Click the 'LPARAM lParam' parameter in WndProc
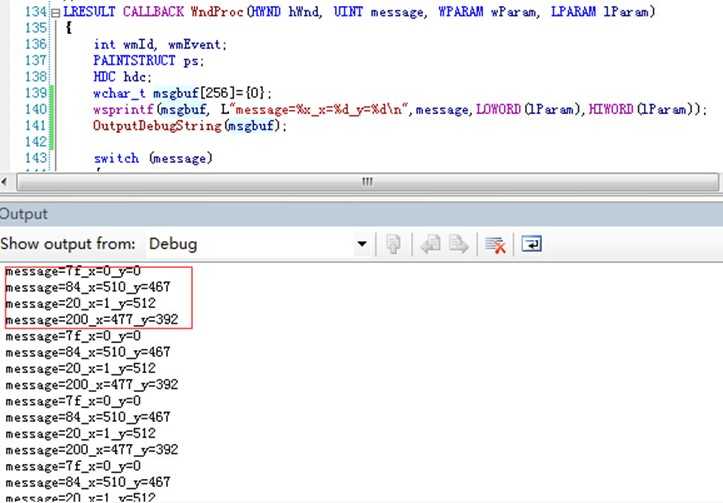 pyautogui.click(x=599, y=12)
